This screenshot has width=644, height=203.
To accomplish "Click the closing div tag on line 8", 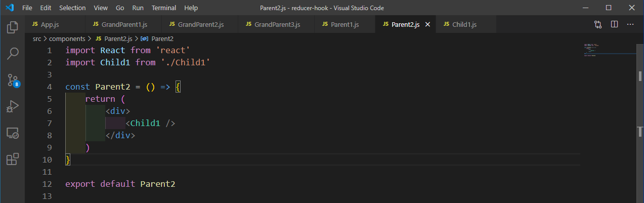I will (120, 136).
